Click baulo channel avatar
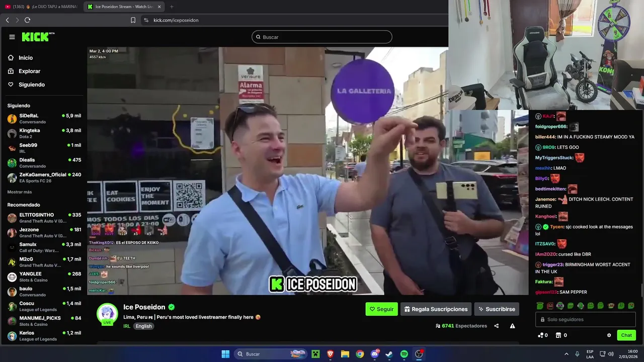Screen dimensions: 644x362 pos(12,292)
